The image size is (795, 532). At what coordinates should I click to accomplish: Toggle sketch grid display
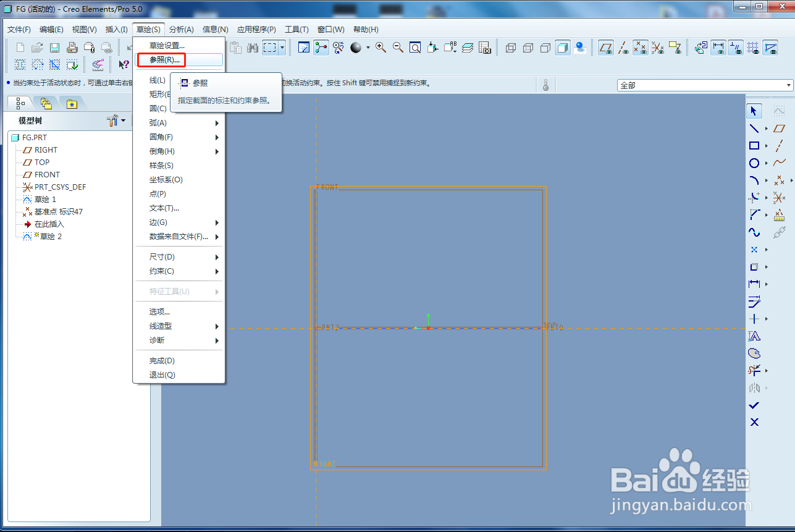point(753,48)
